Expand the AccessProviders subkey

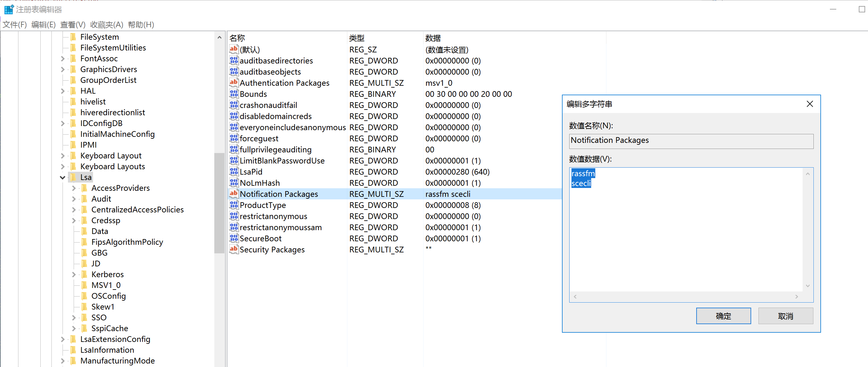pos(74,188)
